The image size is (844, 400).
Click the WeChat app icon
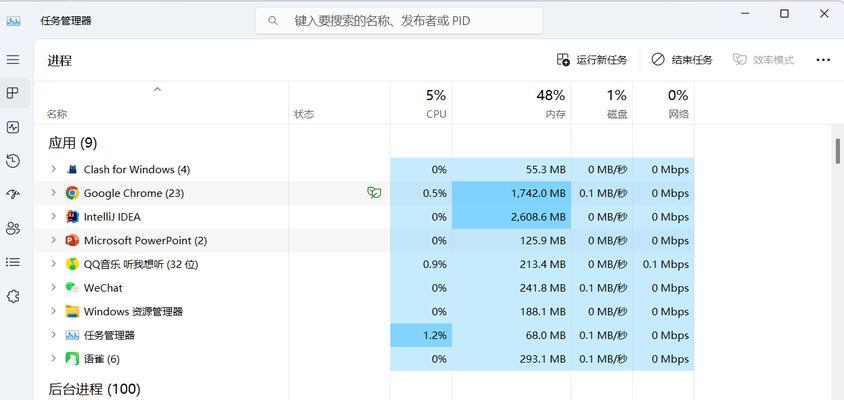point(72,287)
